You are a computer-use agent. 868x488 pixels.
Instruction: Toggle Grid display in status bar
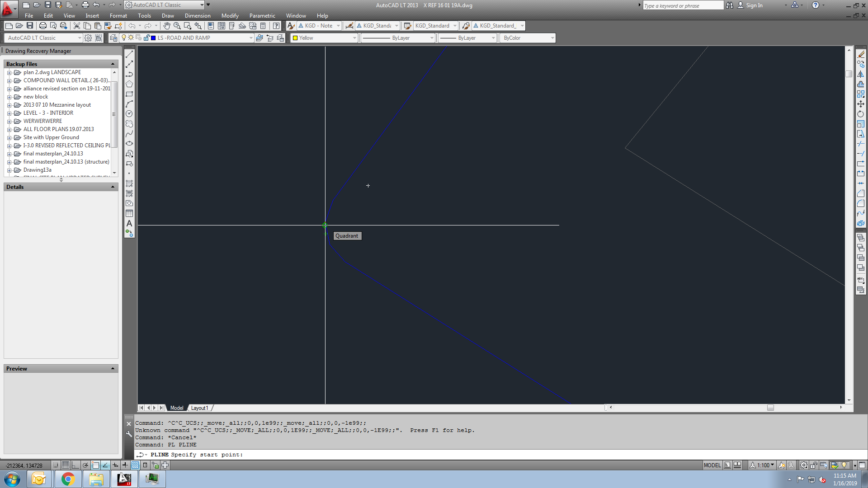coord(66,465)
